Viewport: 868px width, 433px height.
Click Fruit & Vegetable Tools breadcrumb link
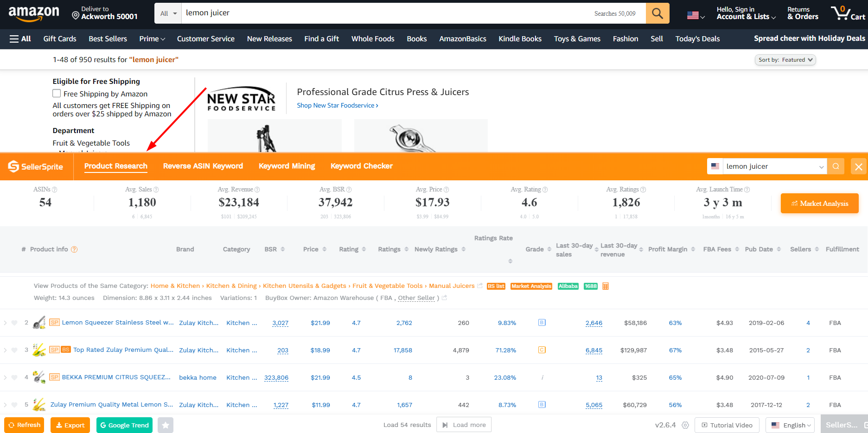point(387,286)
